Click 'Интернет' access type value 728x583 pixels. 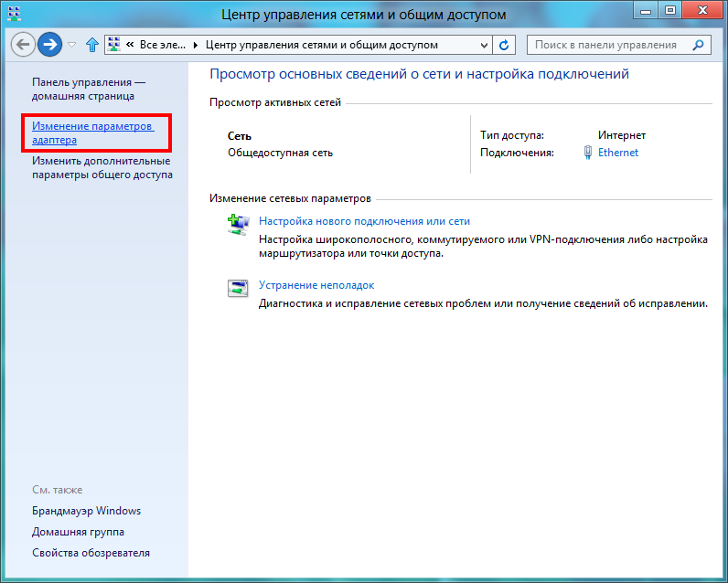pos(622,135)
